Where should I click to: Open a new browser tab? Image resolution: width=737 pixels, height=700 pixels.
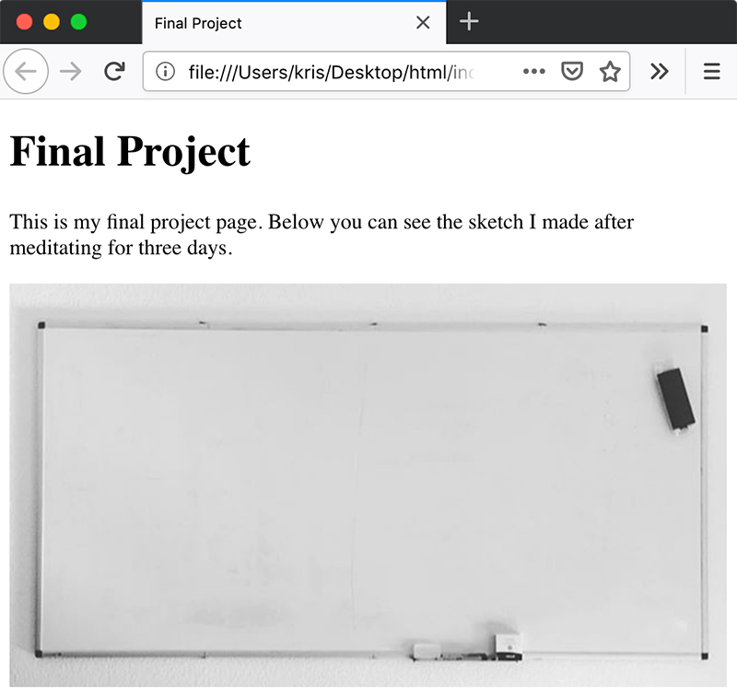tap(469, 22)
